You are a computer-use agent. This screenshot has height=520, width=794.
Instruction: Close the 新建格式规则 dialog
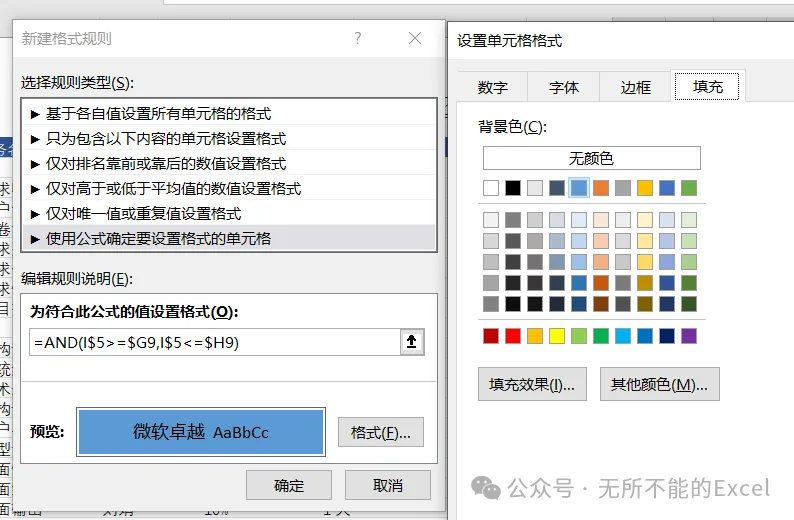point(415,38)
